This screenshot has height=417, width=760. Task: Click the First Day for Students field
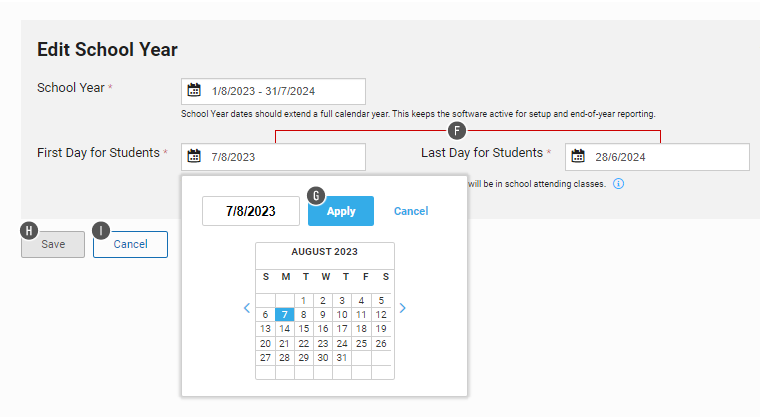pyautogui.click(x=283, y=157)
